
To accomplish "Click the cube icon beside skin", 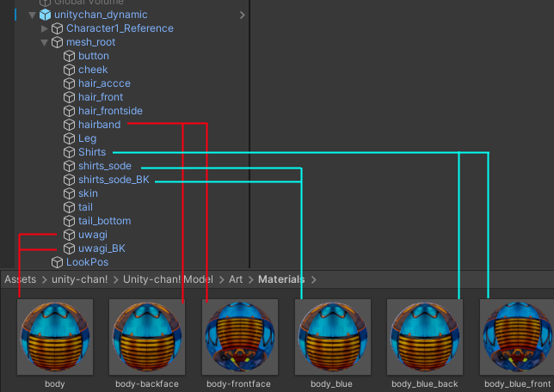I will [x=69, y=194].
